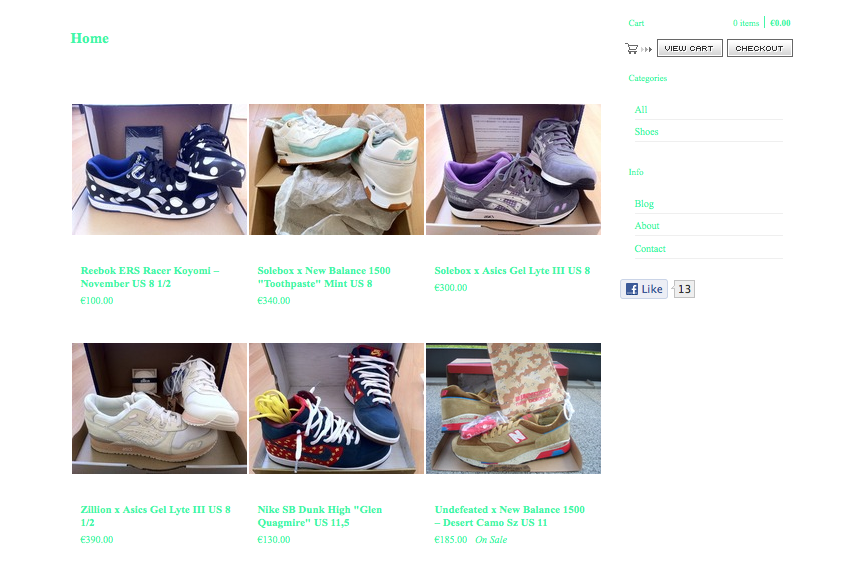Open the Solebox Asics Gel Lyte III photo

(513, 170)
